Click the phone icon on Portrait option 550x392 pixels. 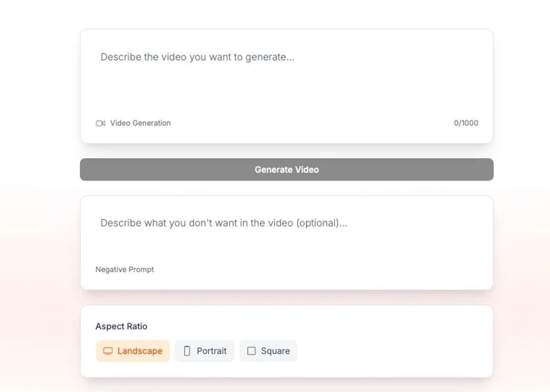[x=187, y=351]
